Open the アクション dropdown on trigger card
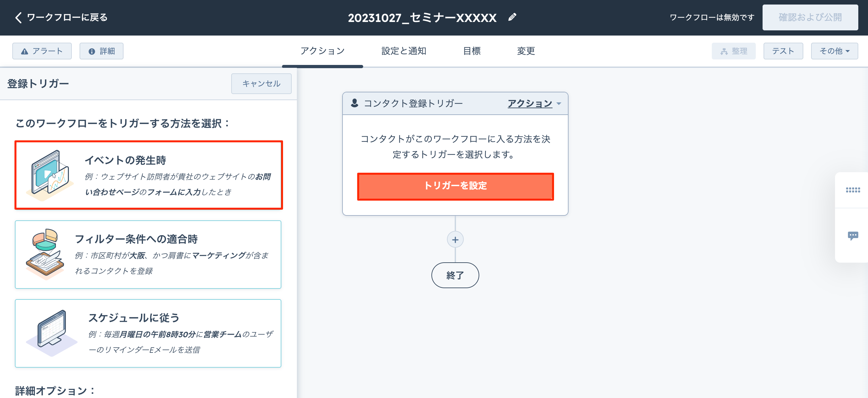The height and width of the screenshot is (398, 868). click(534, 104)
